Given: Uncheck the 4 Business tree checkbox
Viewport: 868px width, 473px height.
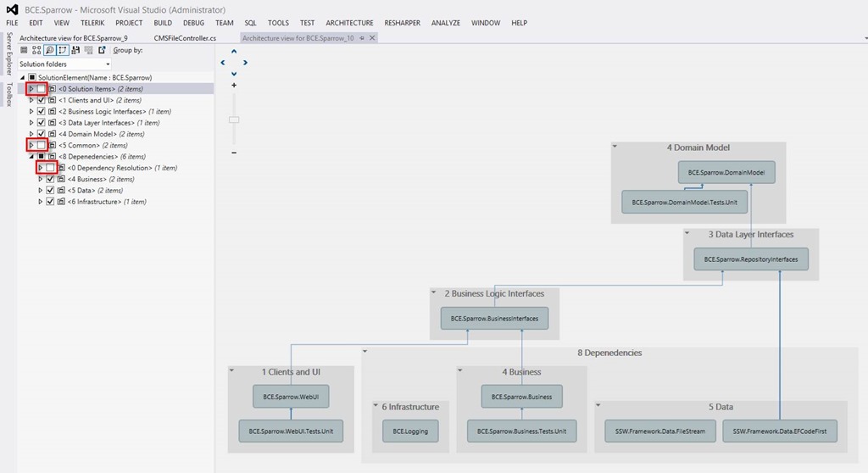Looking at the screenshot, I should pos(50,179).
